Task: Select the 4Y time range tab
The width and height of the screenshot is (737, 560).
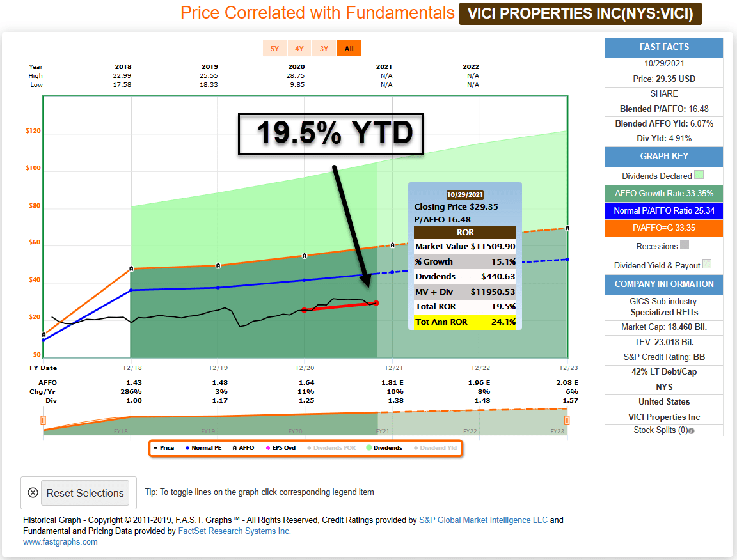Action: point(299,49)
